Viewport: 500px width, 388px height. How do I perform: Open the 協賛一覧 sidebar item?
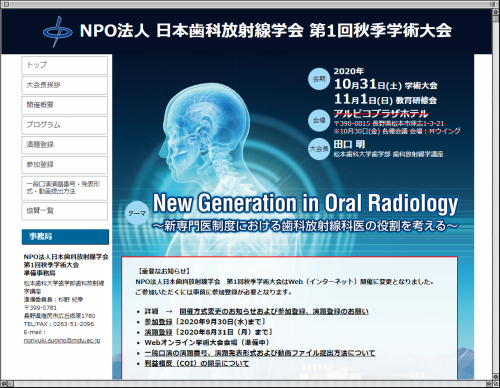pos(65,211)
